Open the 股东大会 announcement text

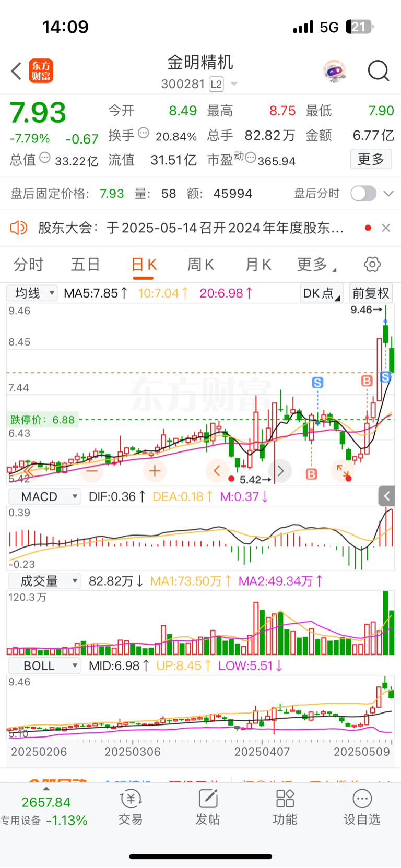tap(191, 228)
